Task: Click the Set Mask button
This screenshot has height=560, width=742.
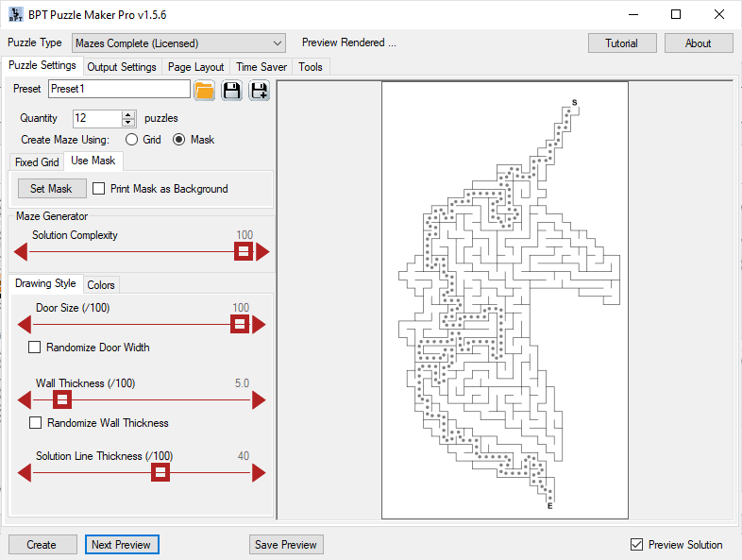Action: click(x=52, y=189)
